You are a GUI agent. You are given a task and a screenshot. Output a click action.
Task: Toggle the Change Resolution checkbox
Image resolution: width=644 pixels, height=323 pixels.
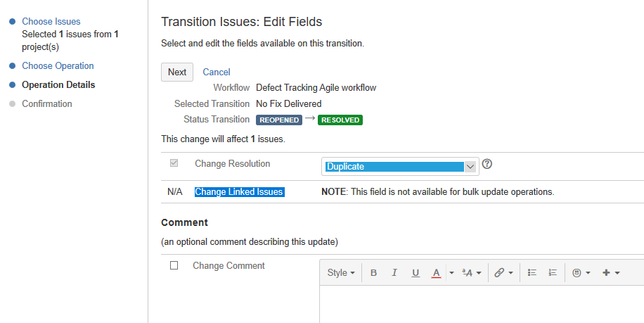174,163
